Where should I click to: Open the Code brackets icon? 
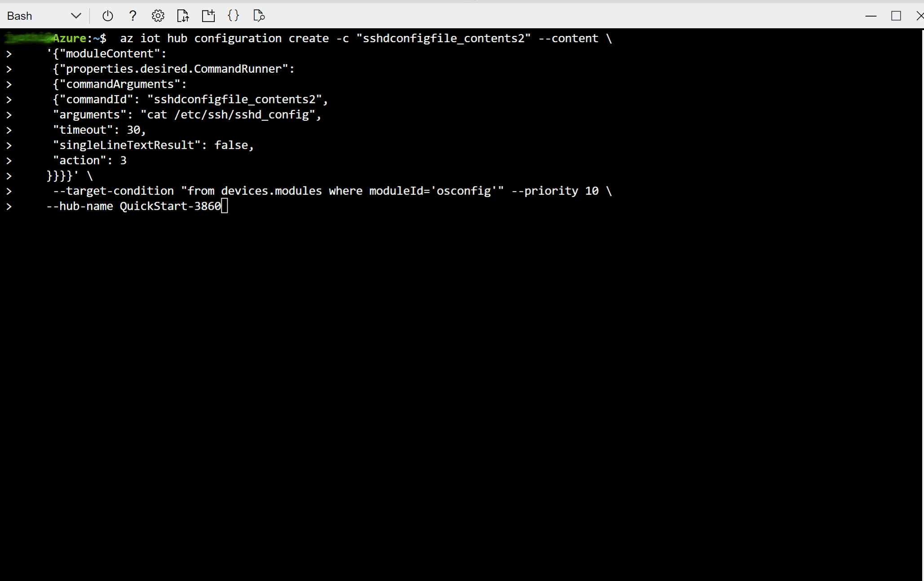(234, 15)
